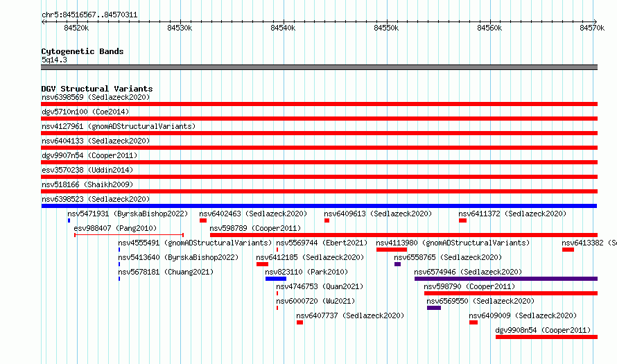The image size is (617, 364).
Task: Click the 84570k scale tick label
Action: click(x=592, y=28)
